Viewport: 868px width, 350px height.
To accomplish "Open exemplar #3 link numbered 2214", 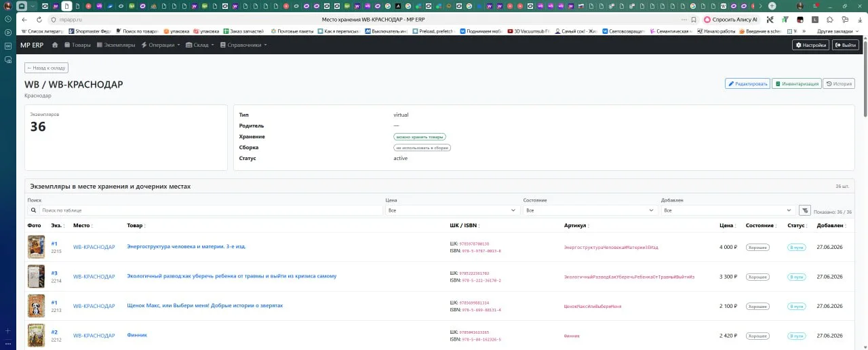I will click(54, 273).
